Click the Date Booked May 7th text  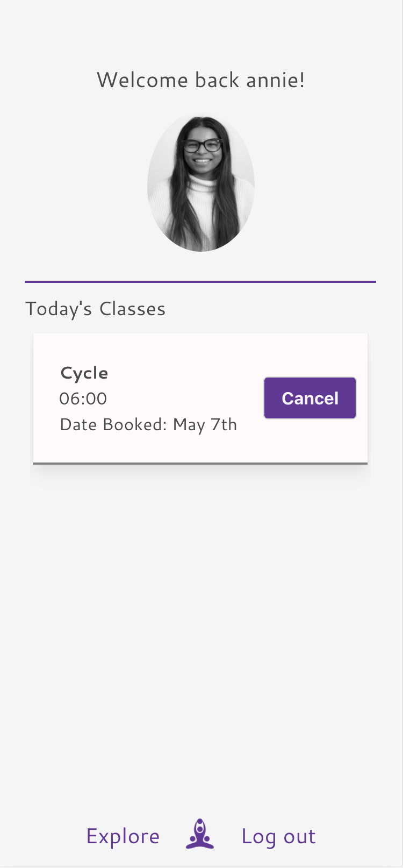point(148,424)
